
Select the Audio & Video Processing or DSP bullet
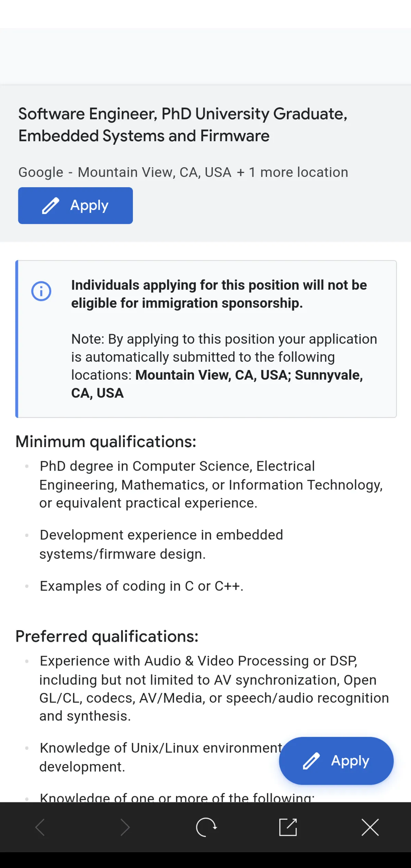(x=214, y=688)
